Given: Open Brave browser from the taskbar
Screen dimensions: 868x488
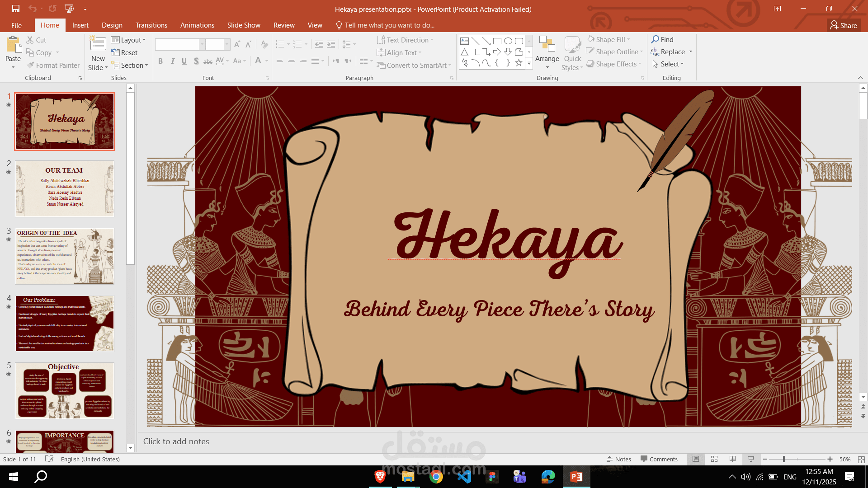Looking at the screenshot, I should 380,476.
